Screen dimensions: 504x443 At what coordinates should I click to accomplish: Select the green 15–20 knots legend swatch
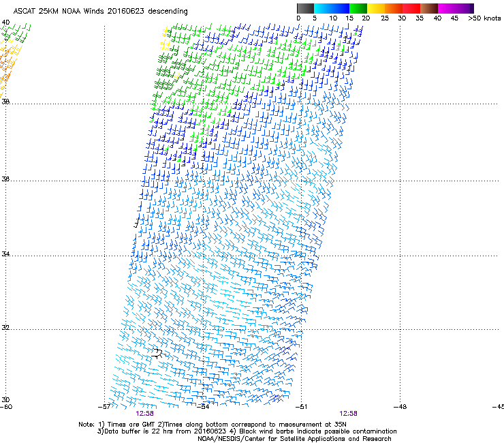click(x=358, y=8)
